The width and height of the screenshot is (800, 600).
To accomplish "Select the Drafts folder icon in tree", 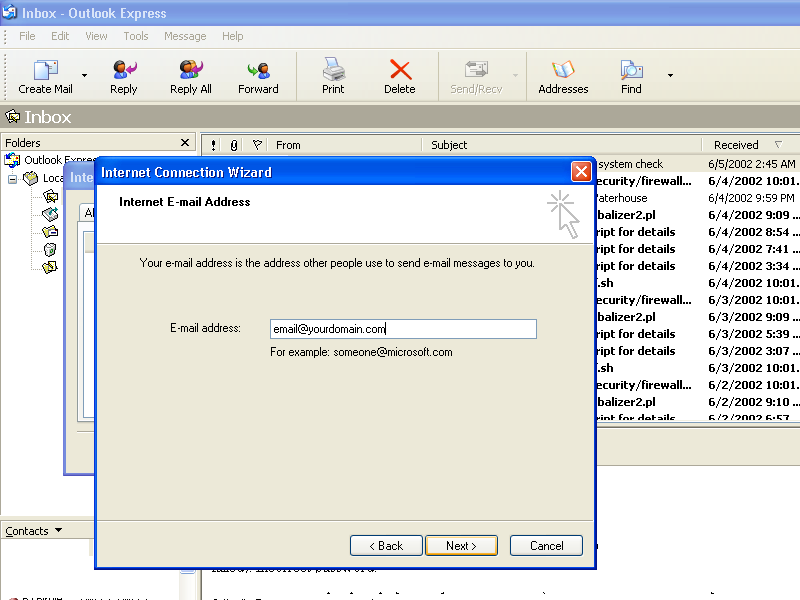I will tap(50, 267).
